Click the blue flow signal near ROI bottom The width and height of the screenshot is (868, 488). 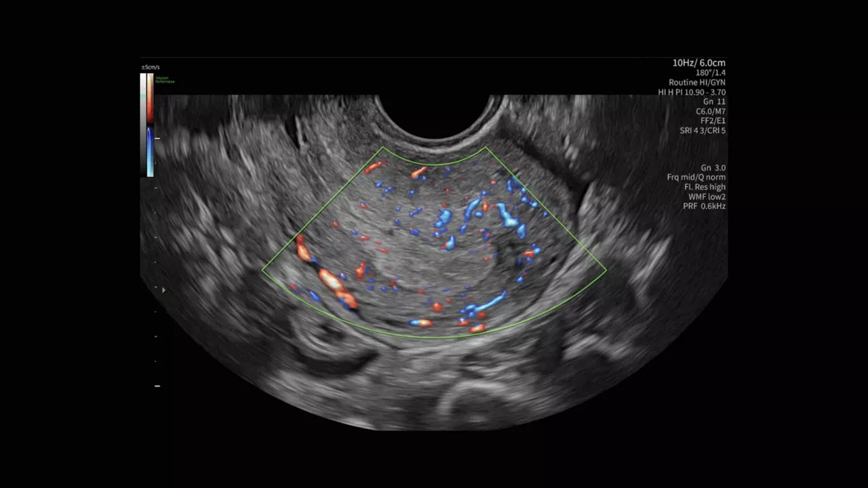486,302
